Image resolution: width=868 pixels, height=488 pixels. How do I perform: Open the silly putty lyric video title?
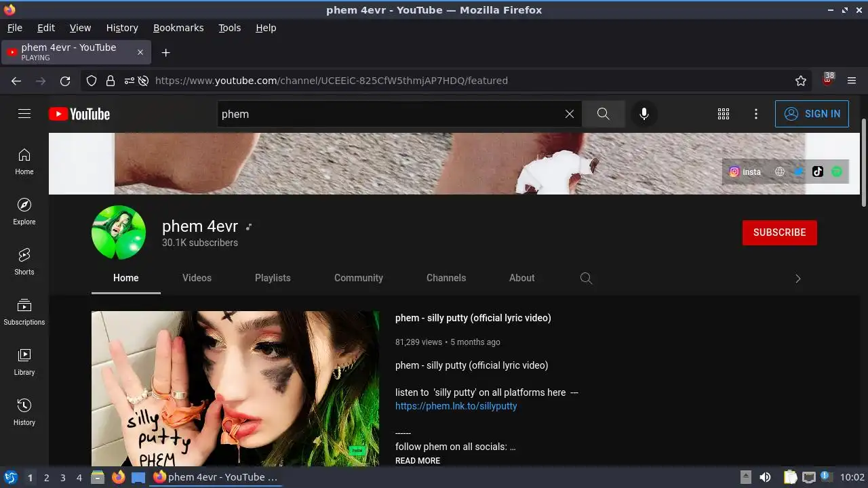[473, 318]
